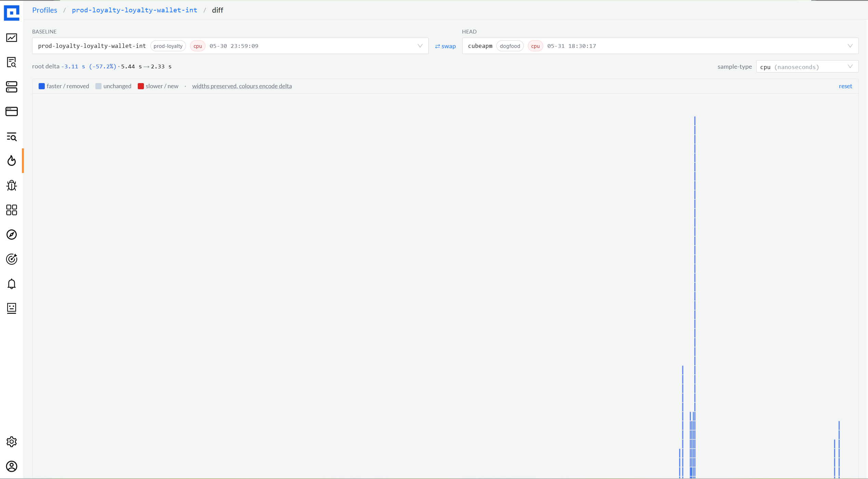The height and width of the screenshot is (479, 868).
Task: Click the blue faster / removed swatch
Action: (x=42, y=86)
